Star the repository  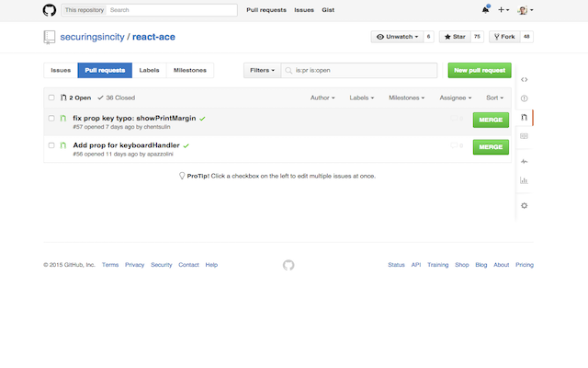(x=456, y=37)
